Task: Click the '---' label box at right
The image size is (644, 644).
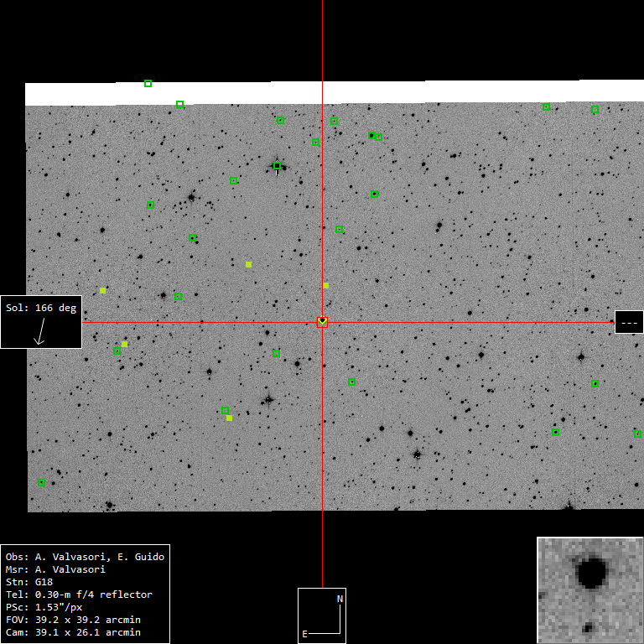Action: 629,322
